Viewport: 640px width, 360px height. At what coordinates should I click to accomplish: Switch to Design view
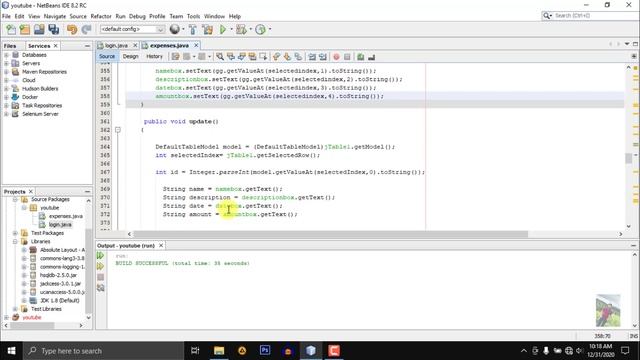click(131, 57)
